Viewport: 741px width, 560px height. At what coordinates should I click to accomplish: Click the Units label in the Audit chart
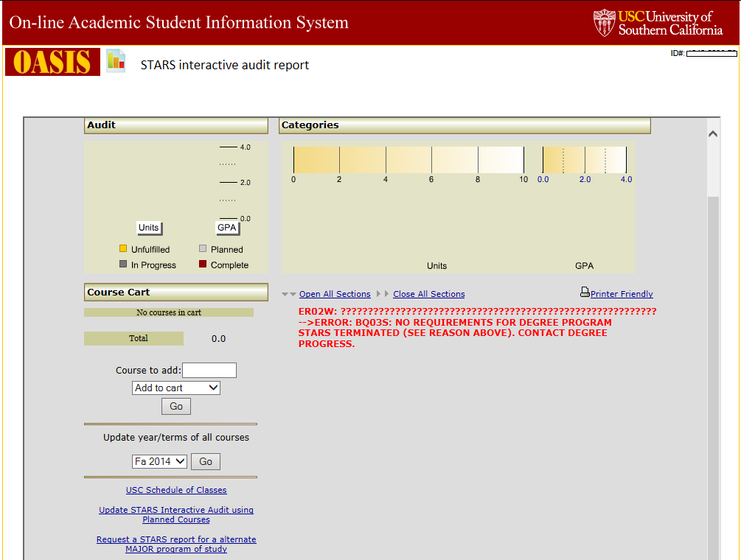149,228
